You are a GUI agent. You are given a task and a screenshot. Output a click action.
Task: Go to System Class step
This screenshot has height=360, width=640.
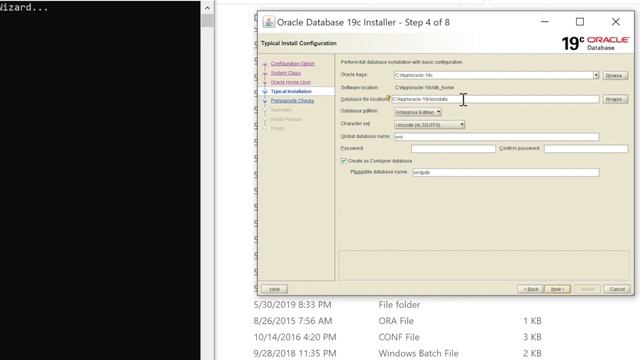pyautogui.click(x=286, y=73)
